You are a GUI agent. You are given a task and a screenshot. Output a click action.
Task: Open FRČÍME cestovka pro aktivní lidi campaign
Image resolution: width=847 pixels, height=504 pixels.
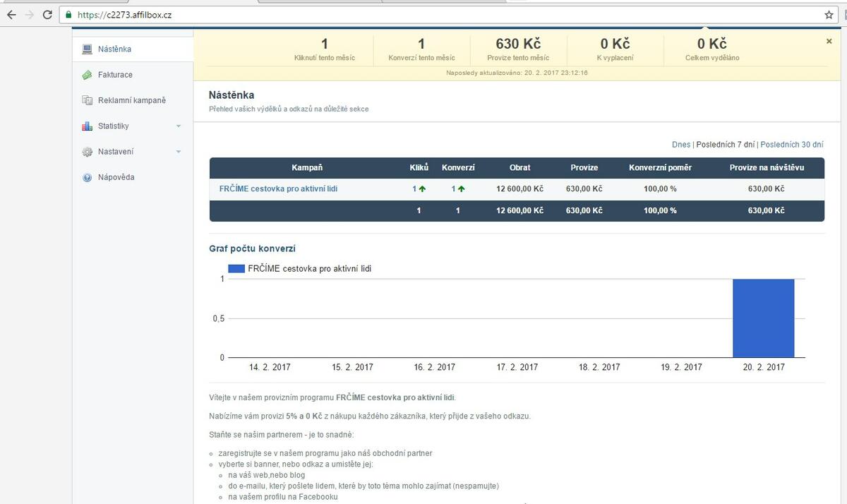tap(278, 189)
